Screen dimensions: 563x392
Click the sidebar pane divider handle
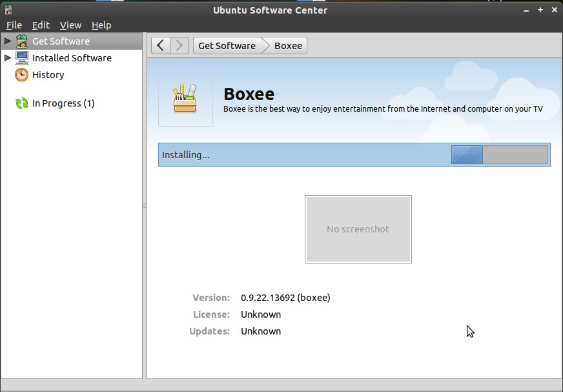[x=145, y=205]
